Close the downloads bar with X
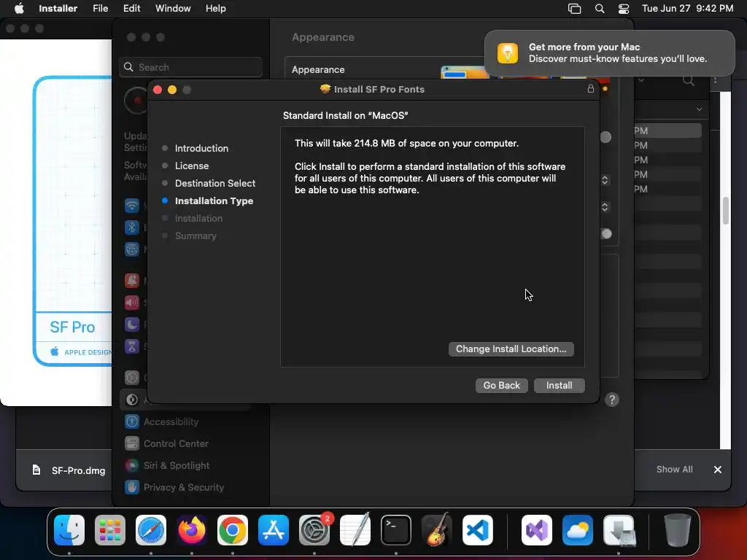Viewport: 747px width, 560px height. pyautogui.click(x=718, y=470)
